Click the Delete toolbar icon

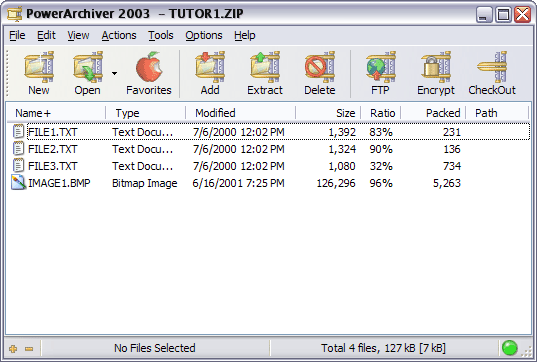(x=320, y=67)
